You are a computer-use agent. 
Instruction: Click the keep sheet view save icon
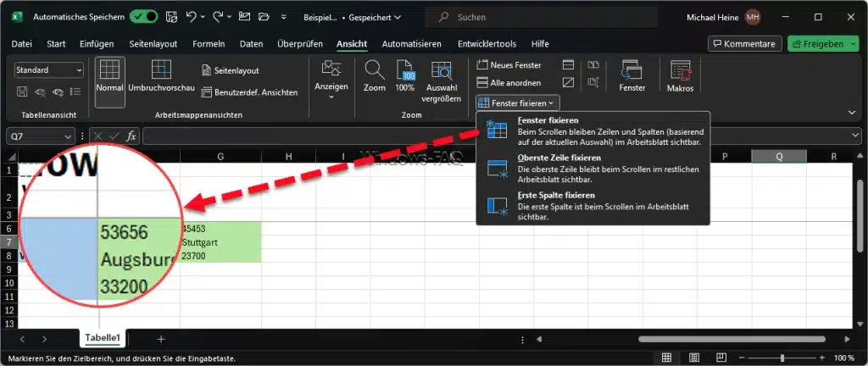22,91
